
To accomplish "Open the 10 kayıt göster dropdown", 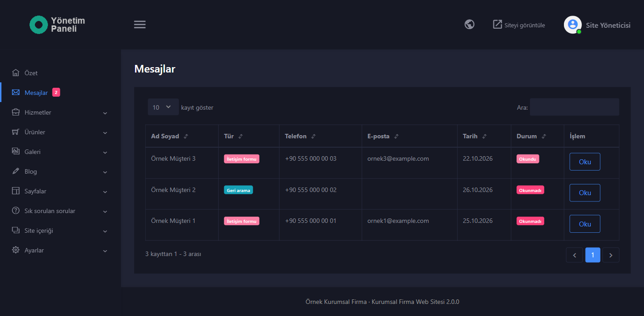I will coord(163,107).
